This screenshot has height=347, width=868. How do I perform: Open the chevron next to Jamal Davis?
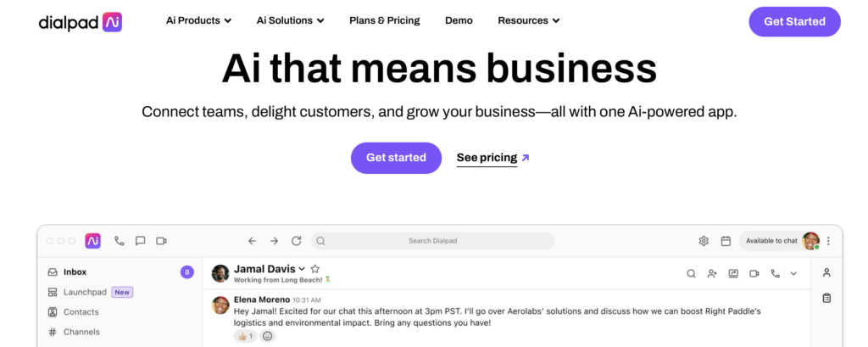[x=302, y=269]
